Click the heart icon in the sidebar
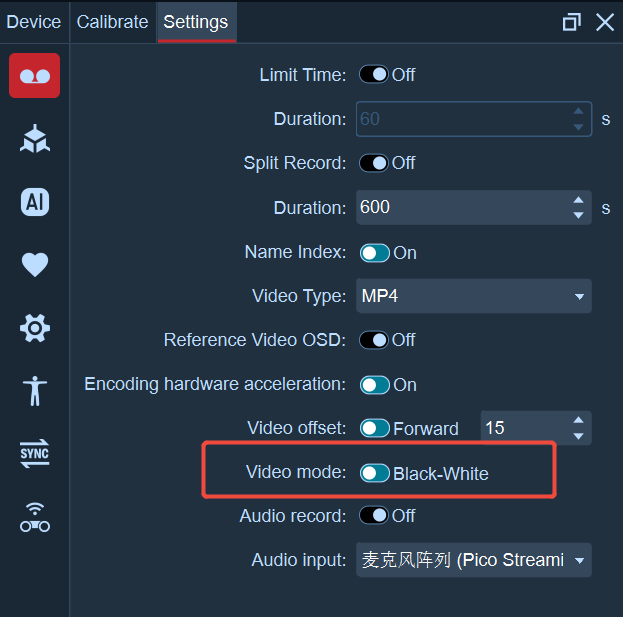The image size is (623, 617). [x=35, y=265]
